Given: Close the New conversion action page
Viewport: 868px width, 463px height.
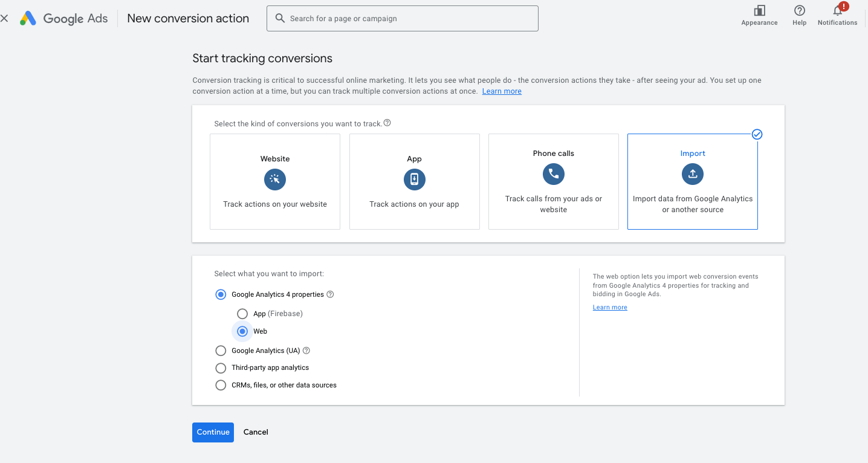Looking at the screenshot, I should point(4,19).
